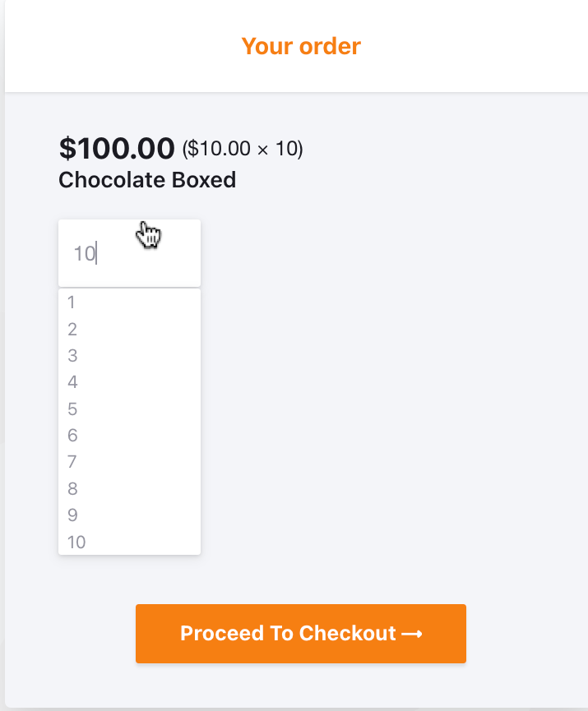Click the ($10.00 × 10) price breakdown

(243, 149)
